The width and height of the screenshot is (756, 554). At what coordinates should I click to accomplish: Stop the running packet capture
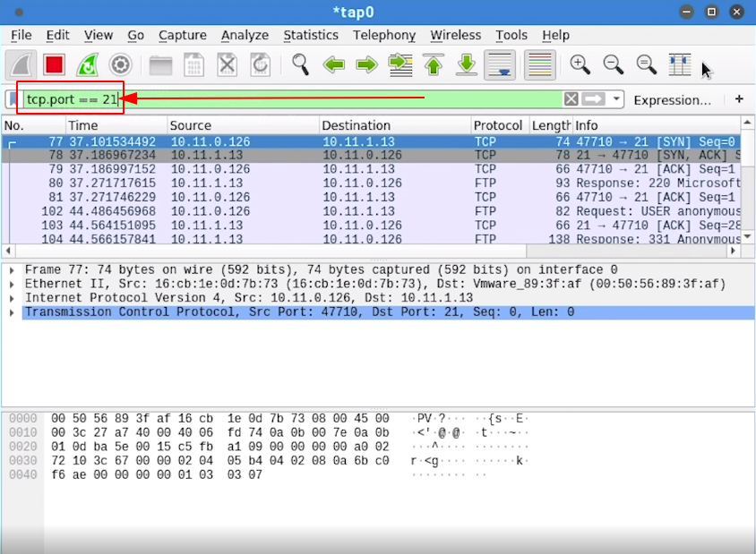[55, 64]
